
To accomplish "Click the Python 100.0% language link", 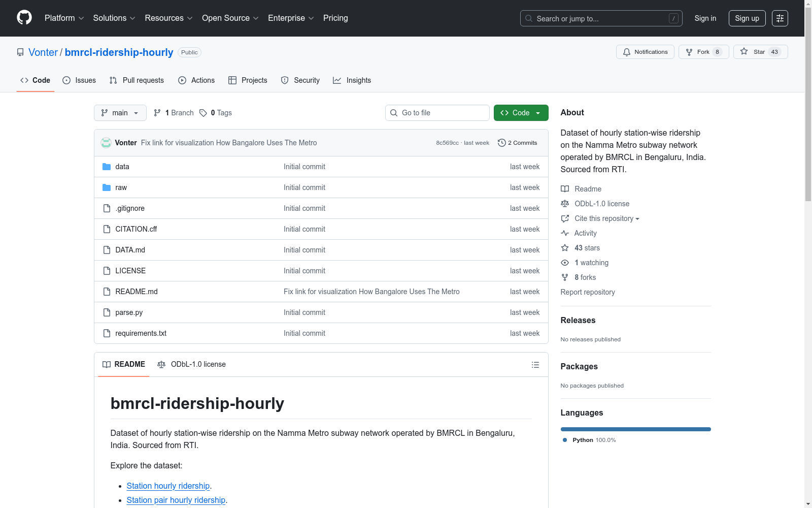I will pyautogui.click(x=589, y=440).
